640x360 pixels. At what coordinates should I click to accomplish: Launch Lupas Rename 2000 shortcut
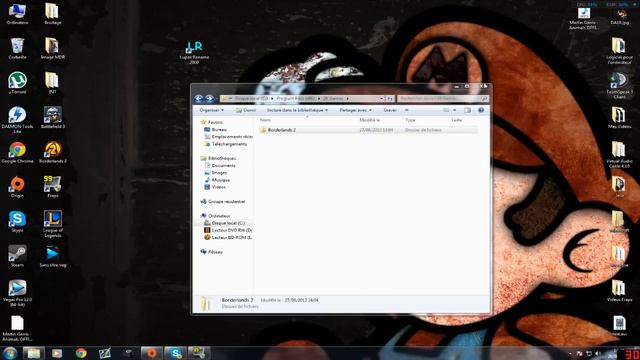194,52
